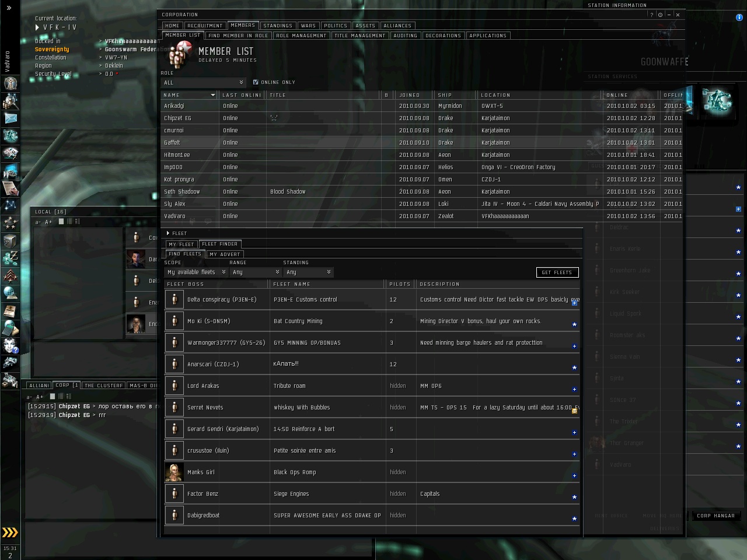
Task: Switch to The Clusterf chat channel tab
Action: click(x=104, y=386)
